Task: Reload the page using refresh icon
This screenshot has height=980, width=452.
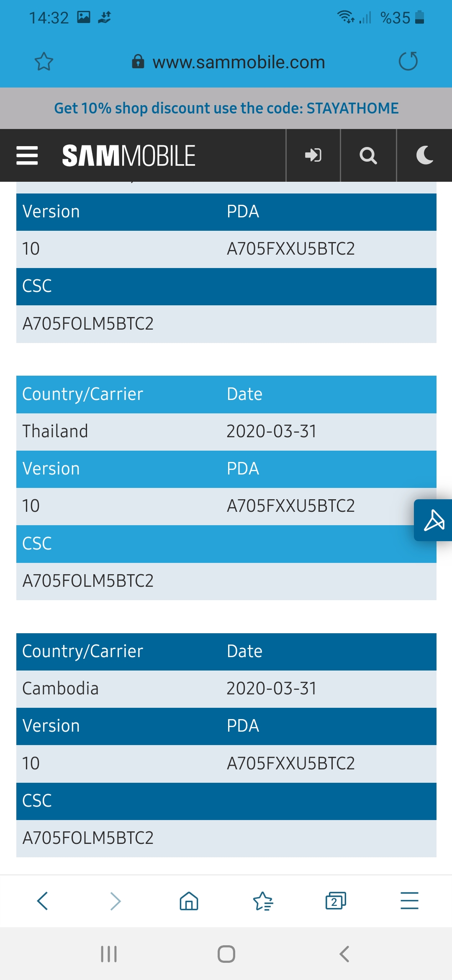Action: coord(408,61)
